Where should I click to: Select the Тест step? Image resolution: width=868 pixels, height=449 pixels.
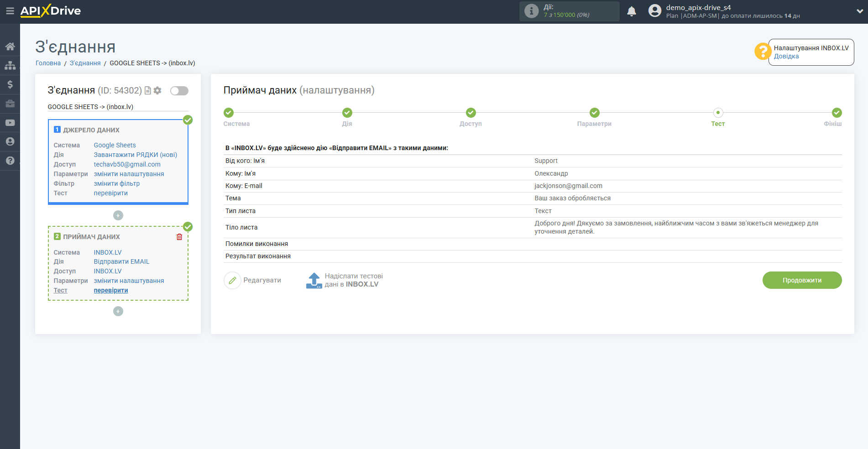718,113
